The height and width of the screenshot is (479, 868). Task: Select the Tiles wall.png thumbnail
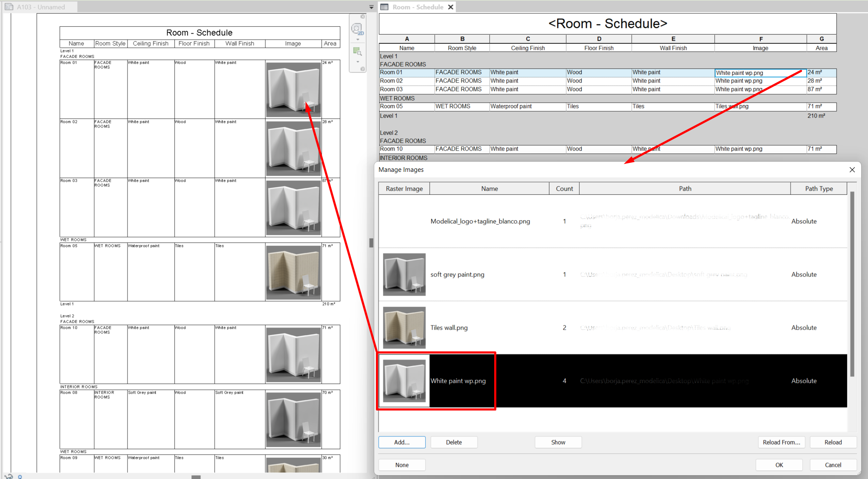pyautogui.click(x=404, y=328)
